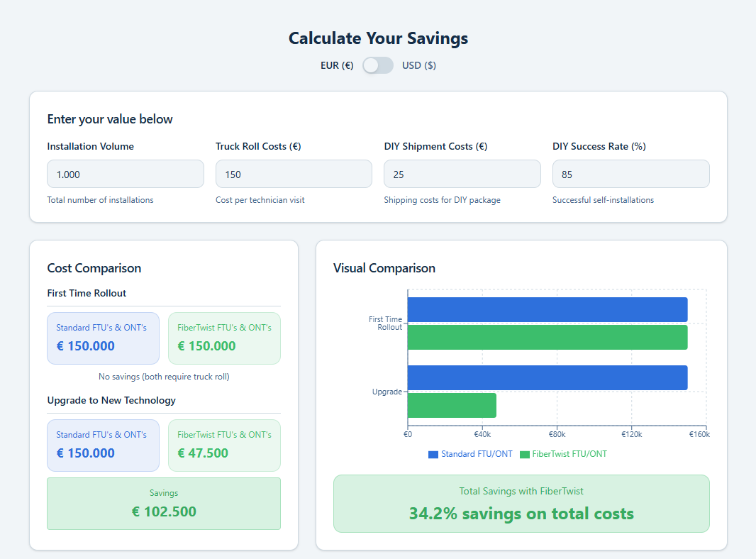756x559 pixels.
Task: Click the USD ($) currency label
Action: tap(419, 65)
